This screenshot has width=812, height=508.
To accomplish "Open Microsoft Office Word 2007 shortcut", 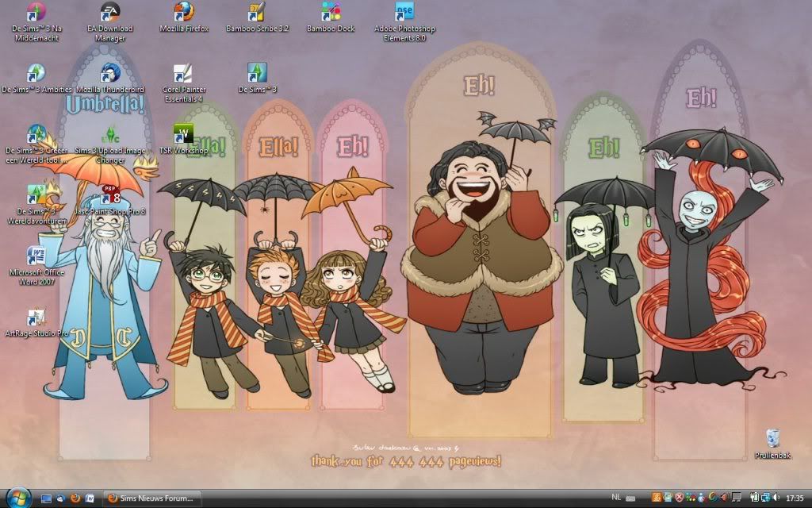I will click(36, 267).
